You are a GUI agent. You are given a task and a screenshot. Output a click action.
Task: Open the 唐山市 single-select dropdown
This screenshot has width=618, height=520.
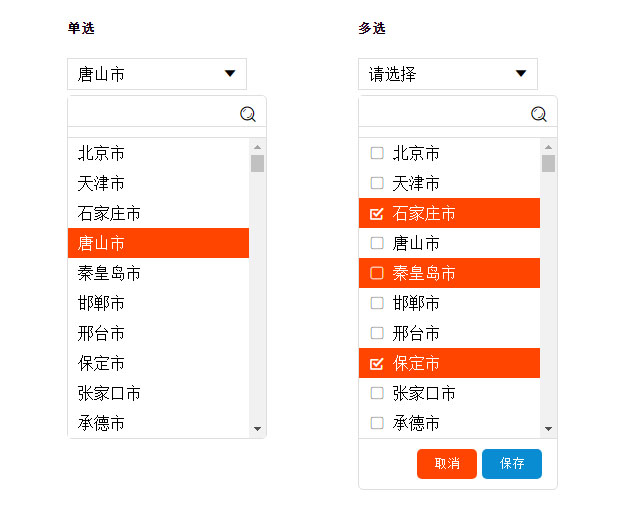click(x=157, y=74)
